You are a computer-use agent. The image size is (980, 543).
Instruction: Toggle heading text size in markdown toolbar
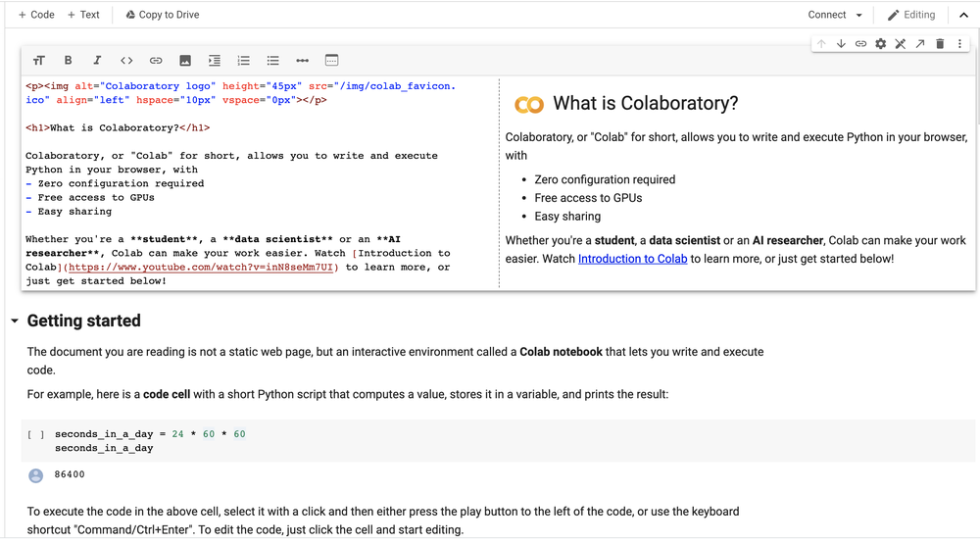pos(39,61)
